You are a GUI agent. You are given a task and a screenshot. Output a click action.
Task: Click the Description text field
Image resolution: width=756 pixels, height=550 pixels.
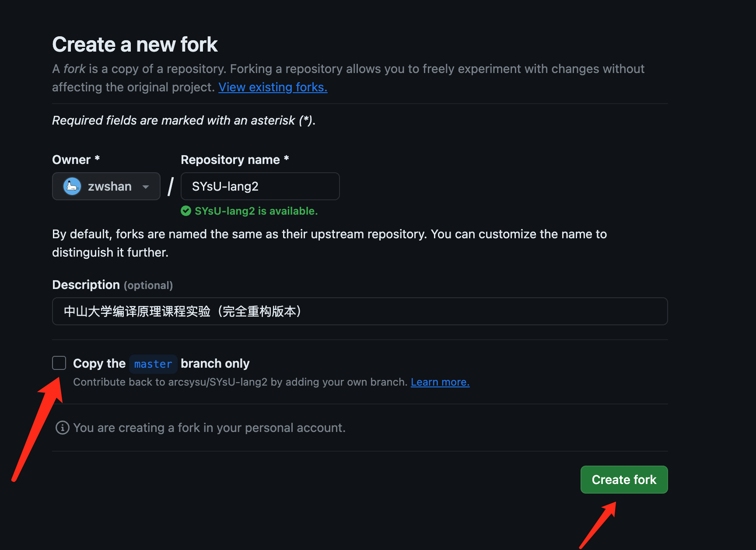pos(360,311)
